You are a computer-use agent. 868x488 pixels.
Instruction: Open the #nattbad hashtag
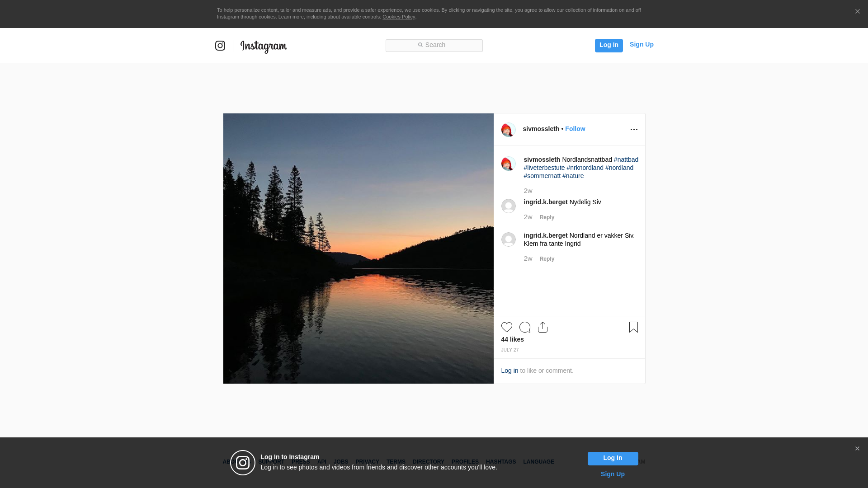[626, 160]
